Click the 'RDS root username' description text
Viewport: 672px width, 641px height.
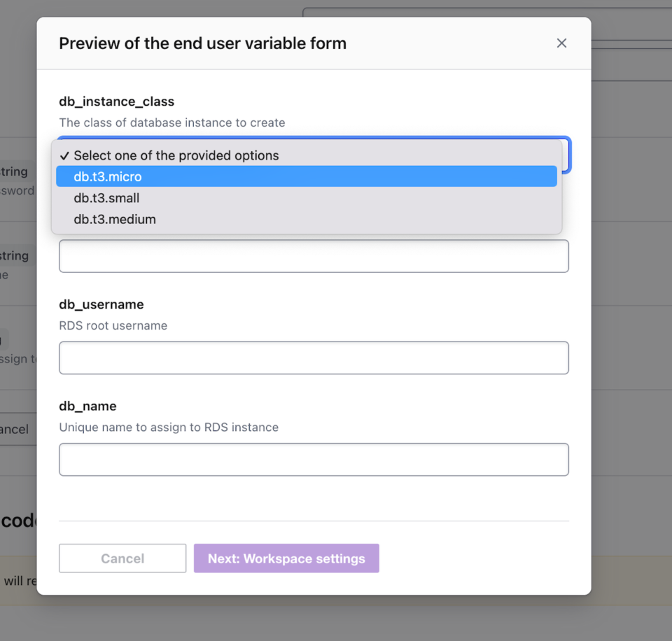(x=113, y=325)
